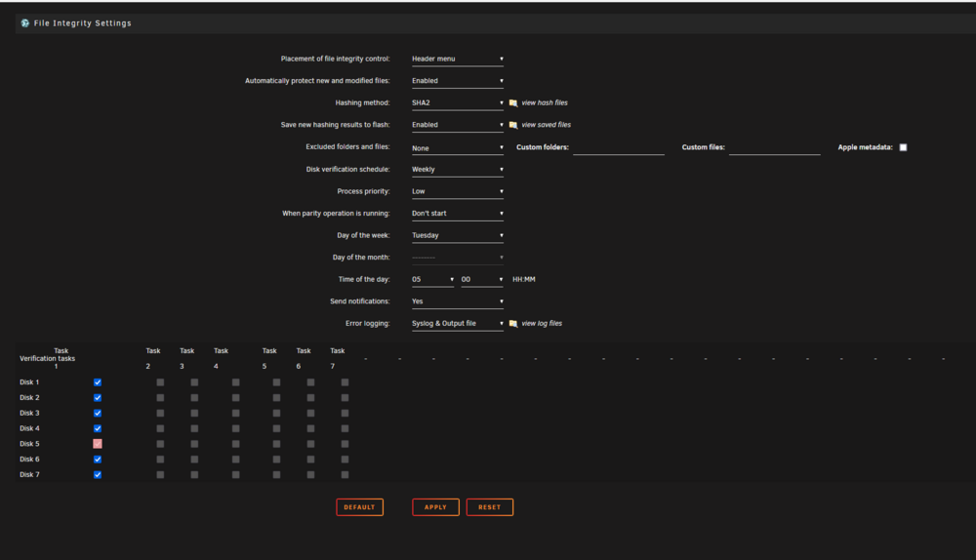976x560 pixels.
Task: Click the Task 6 column header
Action: pos(304,358)
